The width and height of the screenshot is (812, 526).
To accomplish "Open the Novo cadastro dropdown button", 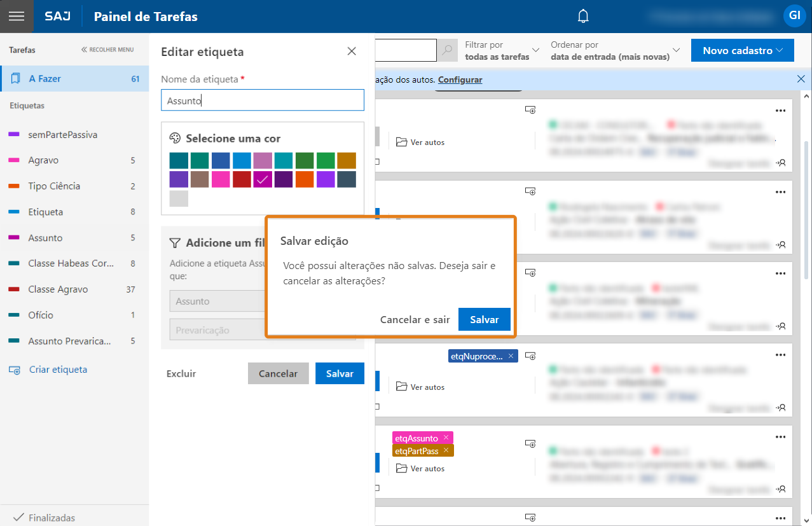I will 742,51.
